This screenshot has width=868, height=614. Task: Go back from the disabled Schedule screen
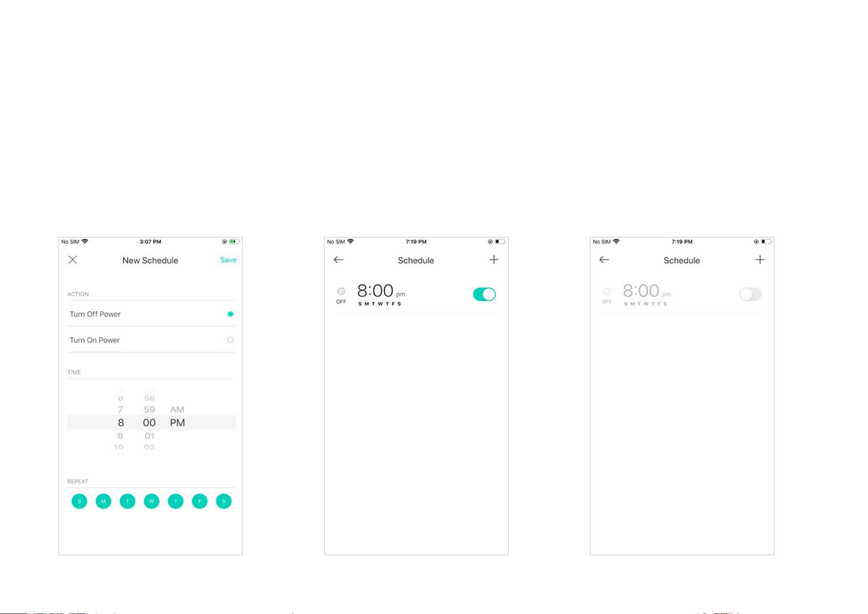point(604,260)
